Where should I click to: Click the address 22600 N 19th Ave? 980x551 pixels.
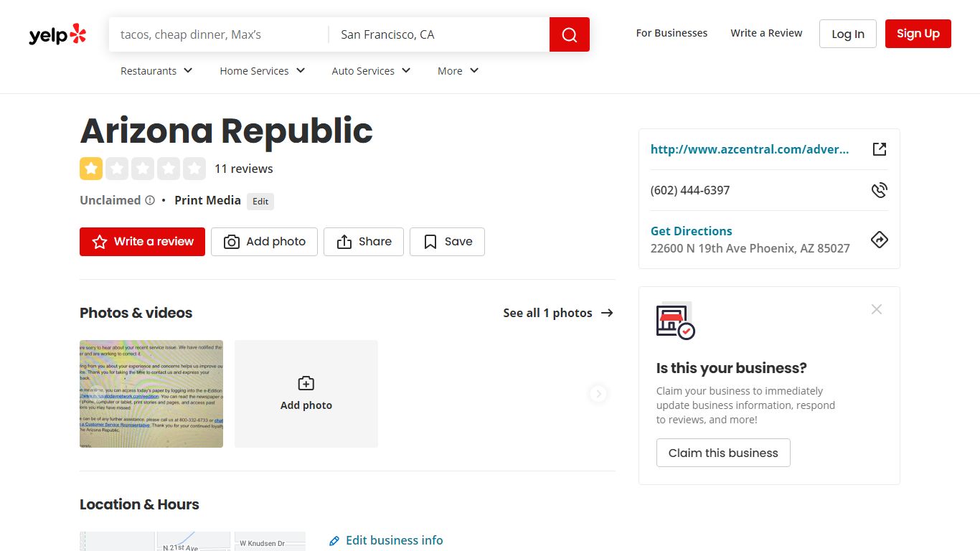(x=750, y=248)
